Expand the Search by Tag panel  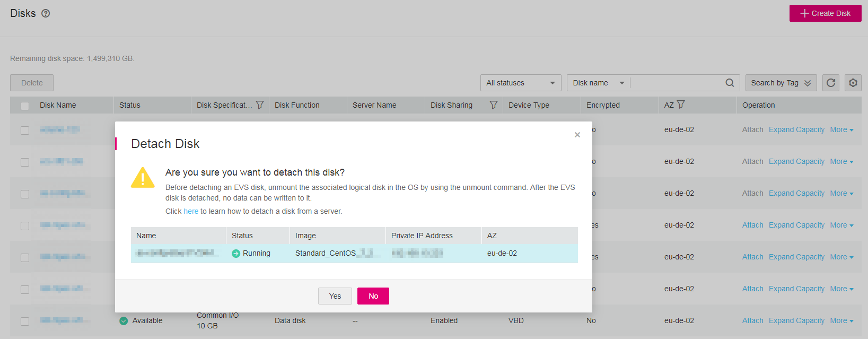(781, 83)
